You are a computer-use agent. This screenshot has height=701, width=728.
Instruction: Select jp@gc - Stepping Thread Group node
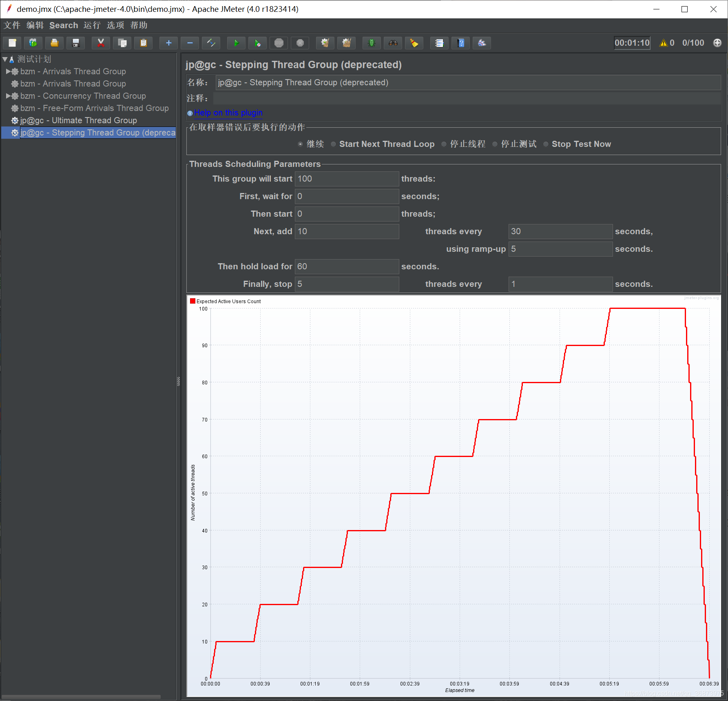click(97, 133)
